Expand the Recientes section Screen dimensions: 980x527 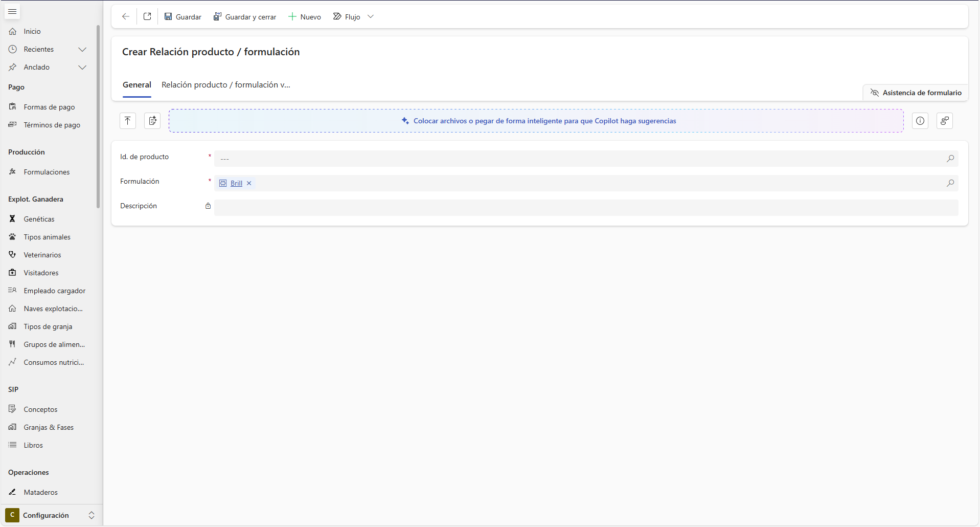(x=82, y=50)
